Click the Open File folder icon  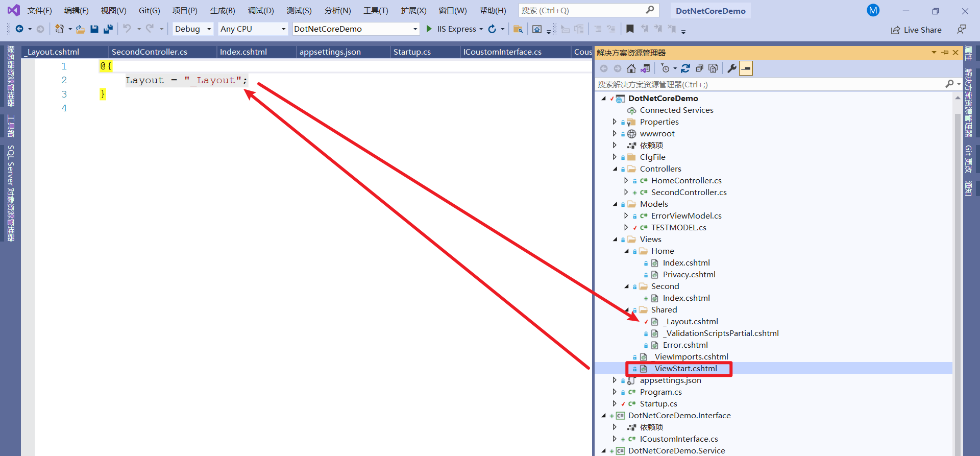[x=80, y=29]
